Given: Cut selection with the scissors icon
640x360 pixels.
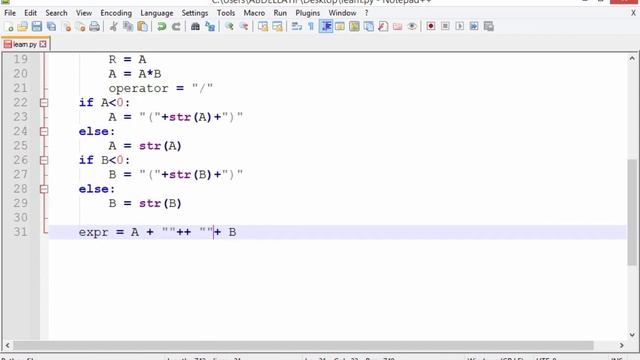Looking at the screenshot, I should tap(114, 27).
